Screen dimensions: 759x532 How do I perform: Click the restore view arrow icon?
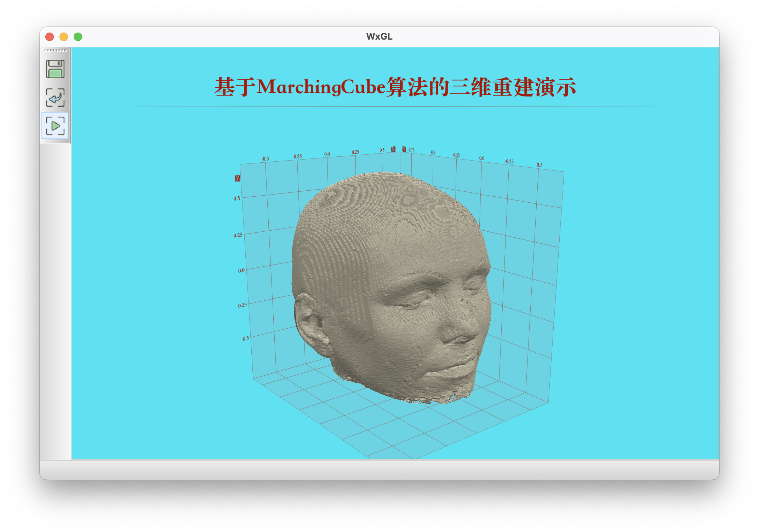click(x=55, y=97)
